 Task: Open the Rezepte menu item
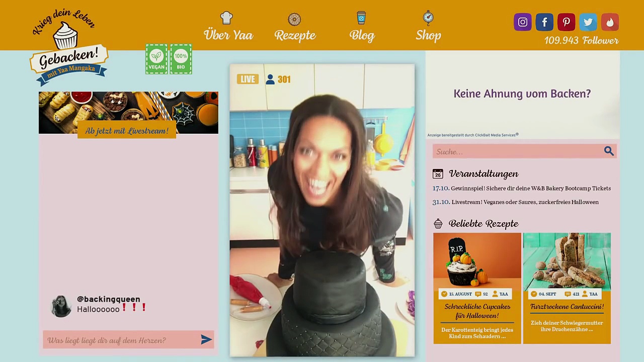pyautogui.click(x=295, y=27)
